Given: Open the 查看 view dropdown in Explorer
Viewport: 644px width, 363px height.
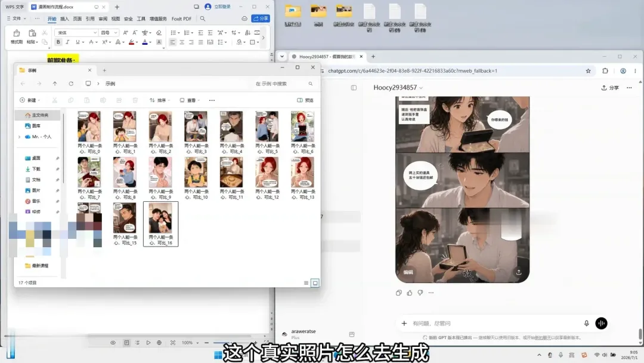Looking at the screenshot, I should coord(190,100).
